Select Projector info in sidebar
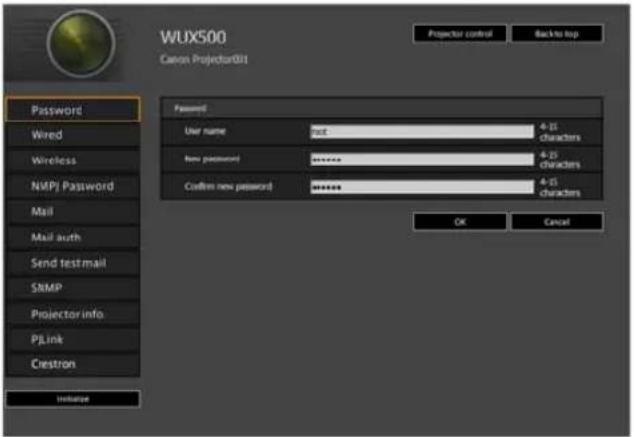The width and height of the screenshot is (634, 437). point(73,314)
